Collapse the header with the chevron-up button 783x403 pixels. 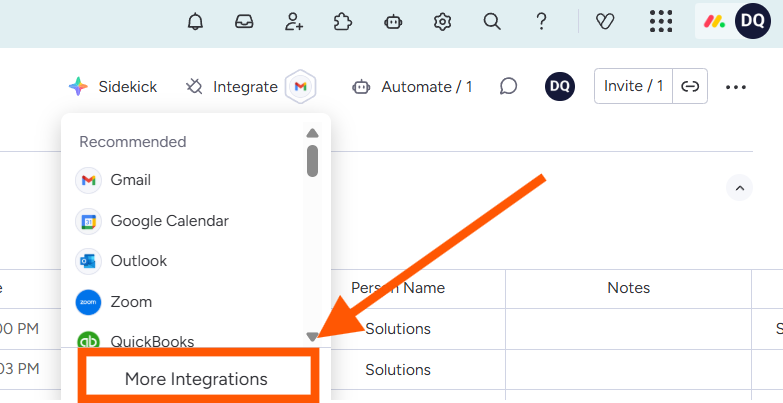click(x=739, y=188)
